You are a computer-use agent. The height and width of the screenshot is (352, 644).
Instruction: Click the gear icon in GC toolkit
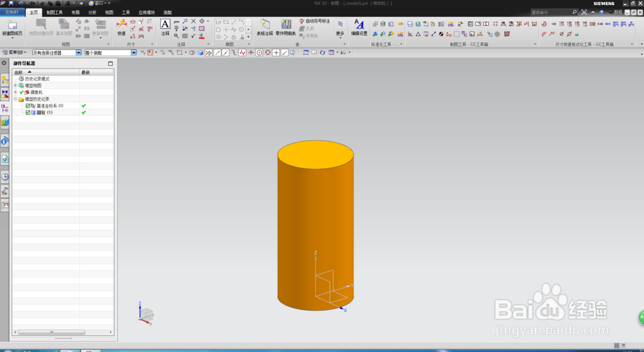(497, 34)
